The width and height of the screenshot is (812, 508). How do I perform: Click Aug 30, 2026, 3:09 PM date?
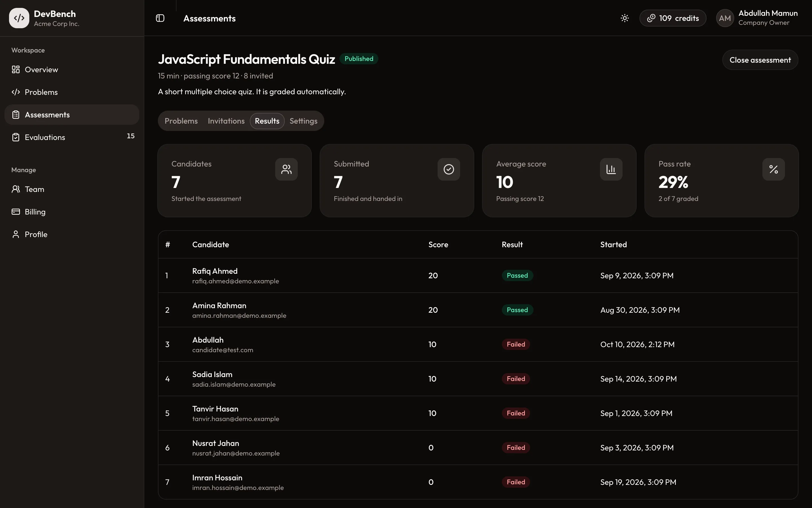pos(640,310)
